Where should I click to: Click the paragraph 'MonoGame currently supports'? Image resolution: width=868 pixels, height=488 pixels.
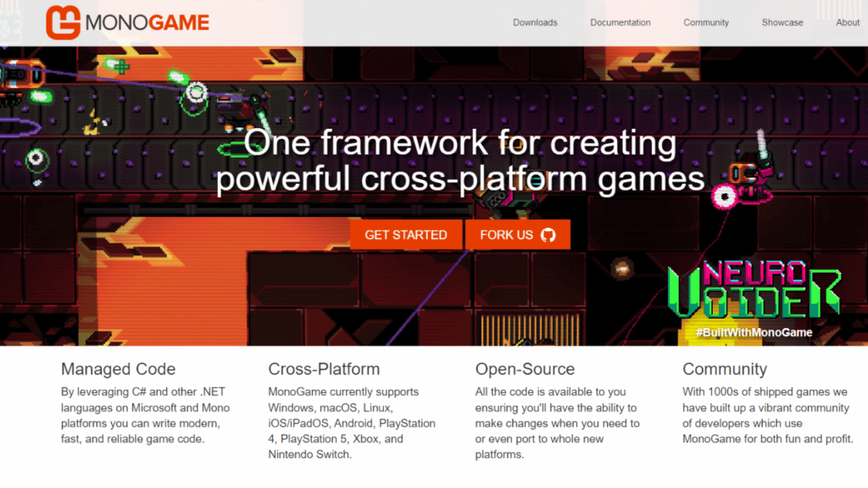click(352, 423)
